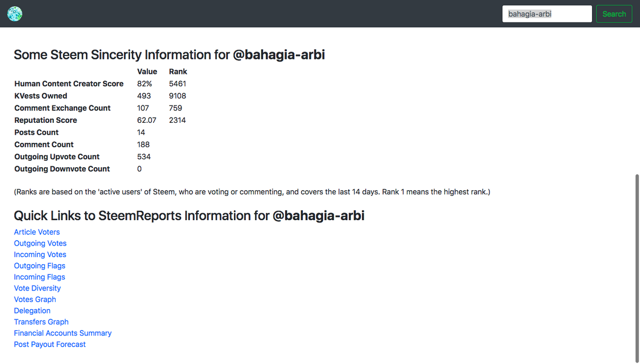
Task: Open the Delegation link
Action: coord(32,311)
